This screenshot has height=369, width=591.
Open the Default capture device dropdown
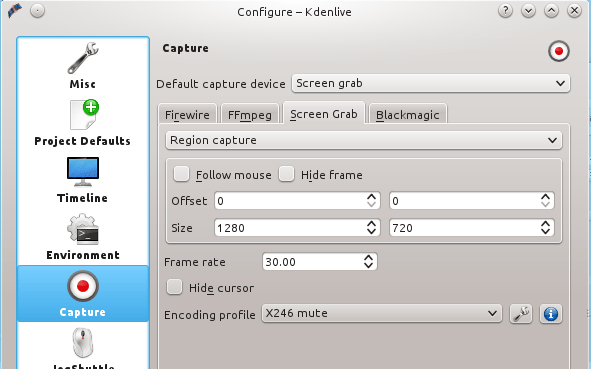(431, 83)
